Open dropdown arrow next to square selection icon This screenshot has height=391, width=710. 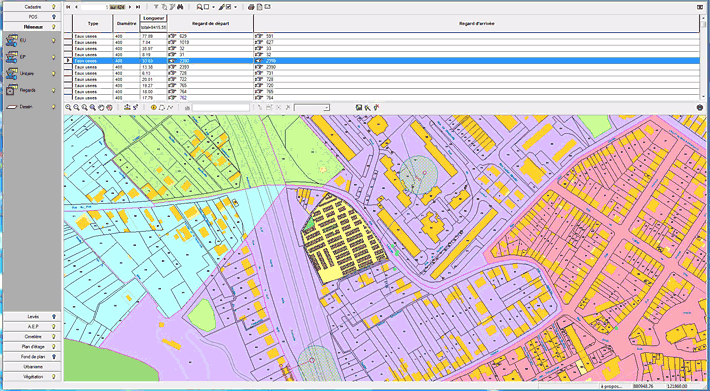click(x=213, y=7)
